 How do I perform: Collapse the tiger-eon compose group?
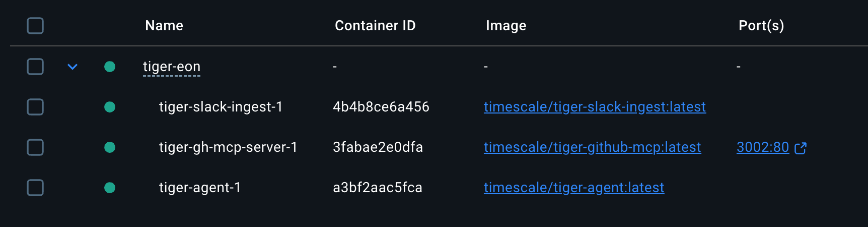coord(73,67)
